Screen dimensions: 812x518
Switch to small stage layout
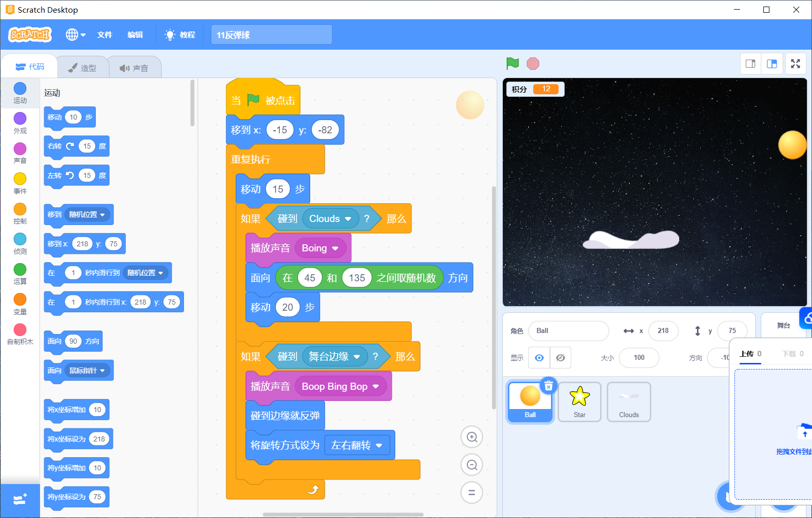[x=751, y=64]
